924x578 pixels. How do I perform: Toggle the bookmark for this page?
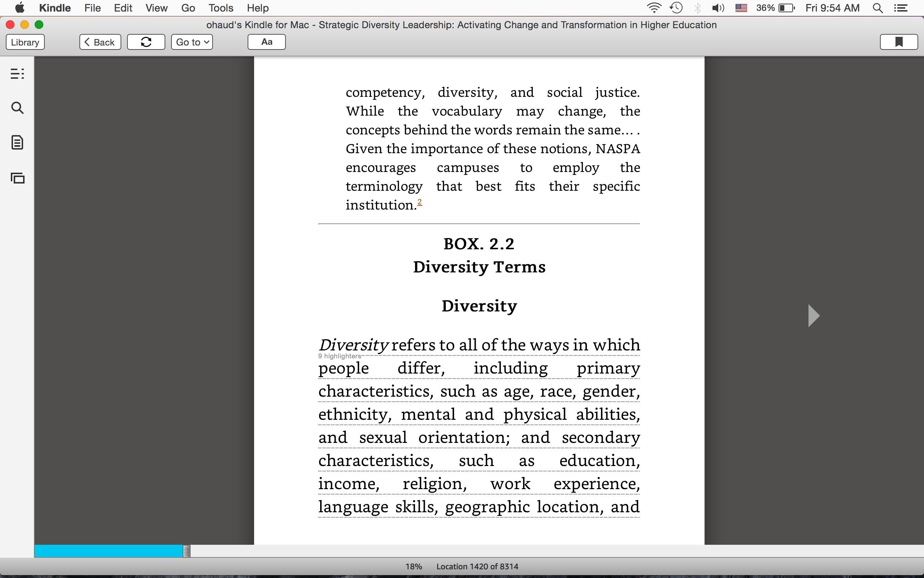point(899,42)
